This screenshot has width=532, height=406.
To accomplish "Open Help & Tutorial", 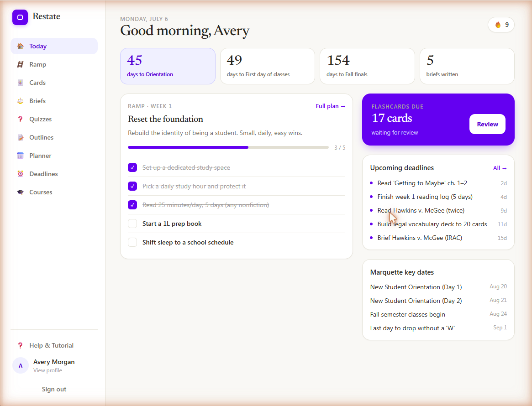I will click(54, 345).
